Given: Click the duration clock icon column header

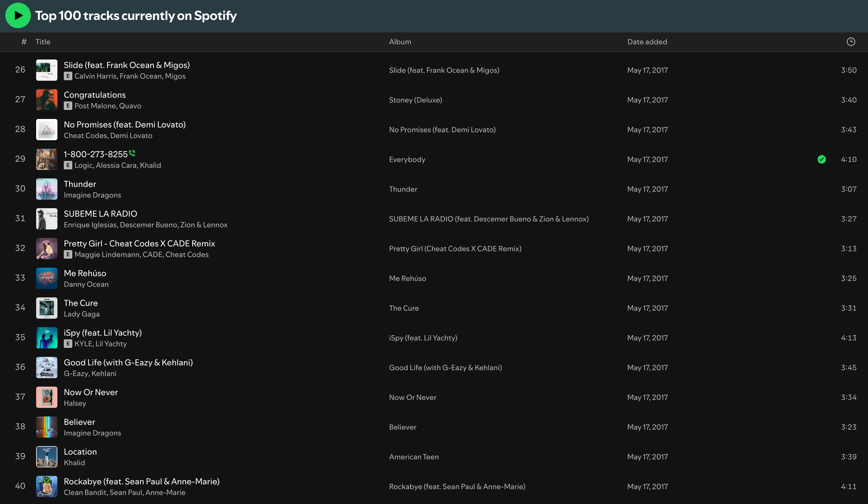Looking at the screenshot, I should pos(850,42).
